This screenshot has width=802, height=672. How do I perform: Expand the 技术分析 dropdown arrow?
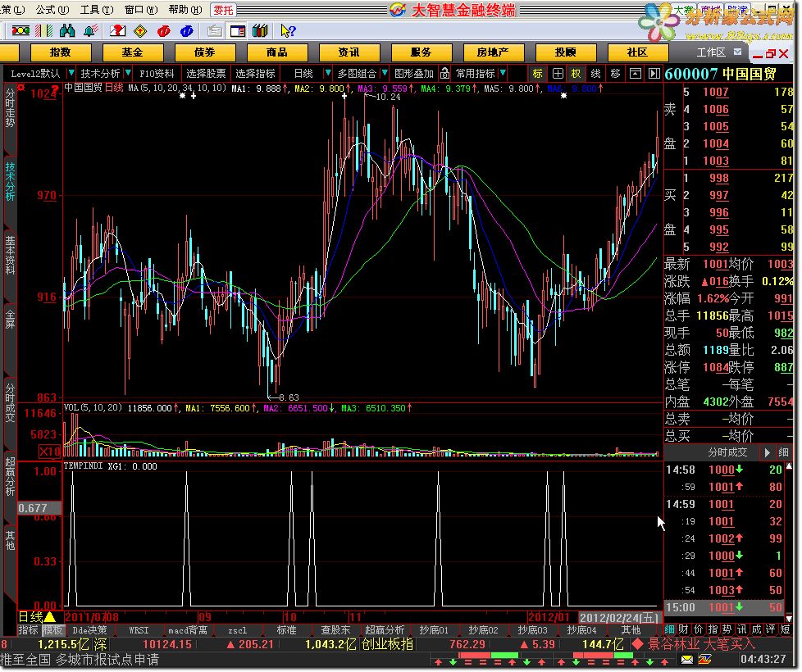click(x=128, y=74)
